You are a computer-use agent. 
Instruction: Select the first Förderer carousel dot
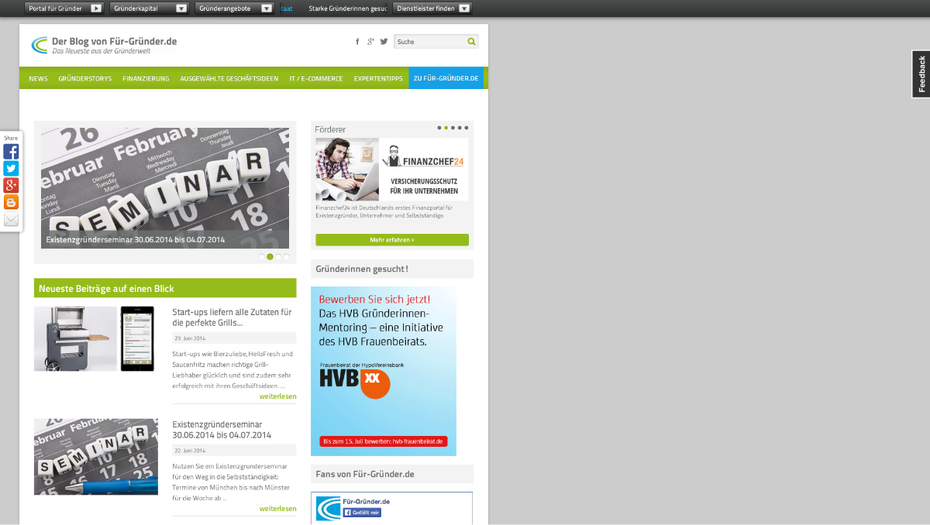click(x=439, y=128)
